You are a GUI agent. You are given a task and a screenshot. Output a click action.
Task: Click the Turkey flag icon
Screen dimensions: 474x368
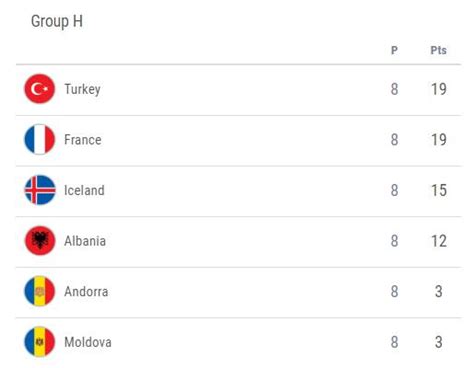tap(40, 89)
